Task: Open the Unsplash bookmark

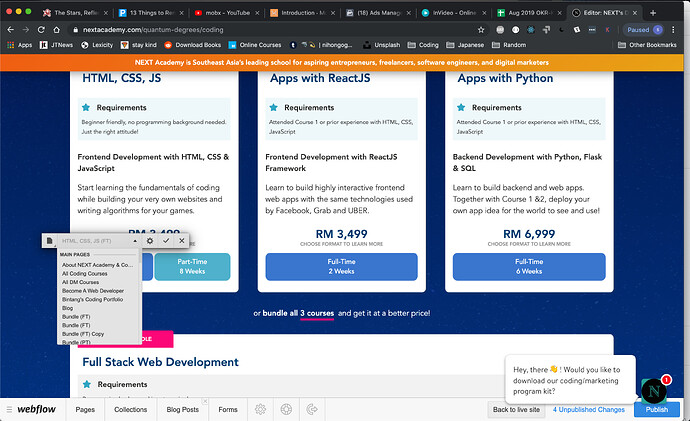Action: coord(382,45)
